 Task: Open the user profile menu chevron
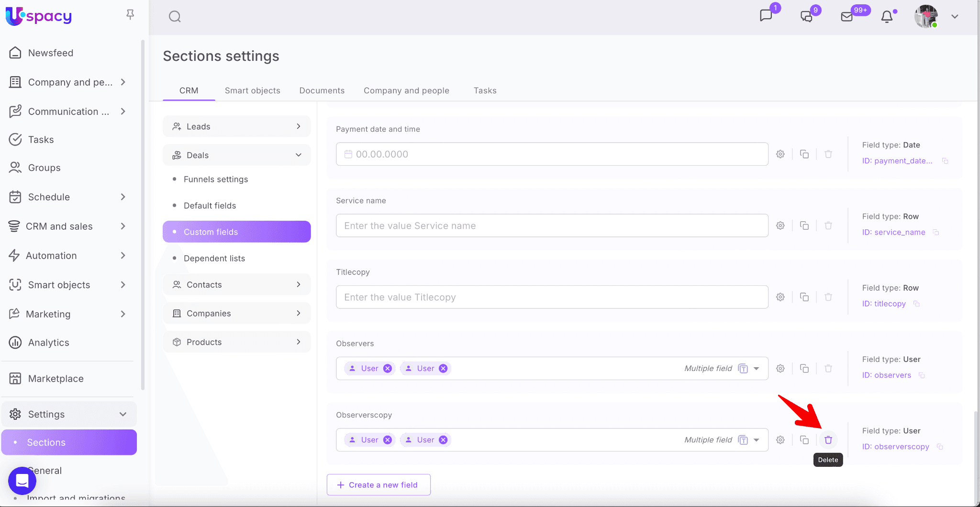(954, 17)
